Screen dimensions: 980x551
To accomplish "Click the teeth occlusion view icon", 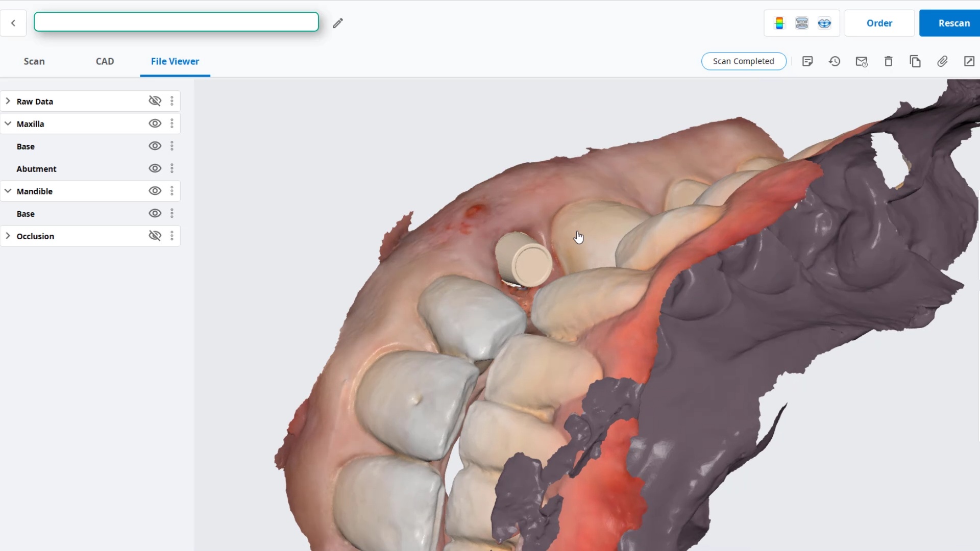I will (802, 23).
